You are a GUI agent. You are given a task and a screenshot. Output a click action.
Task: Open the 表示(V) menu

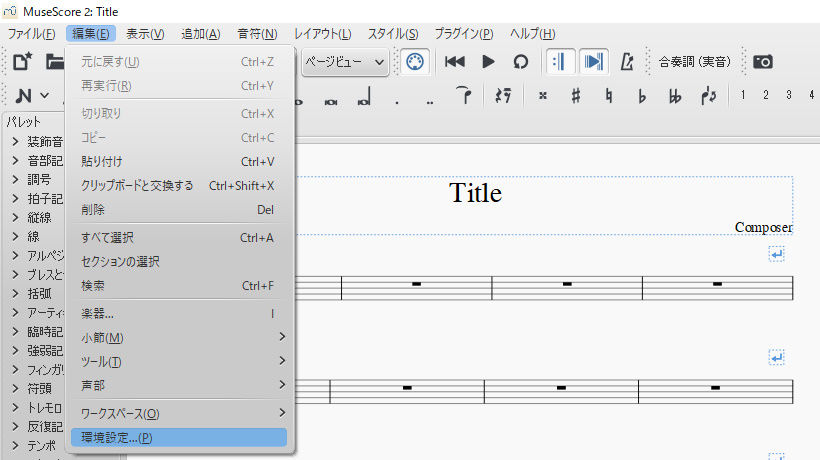point(145,34)
